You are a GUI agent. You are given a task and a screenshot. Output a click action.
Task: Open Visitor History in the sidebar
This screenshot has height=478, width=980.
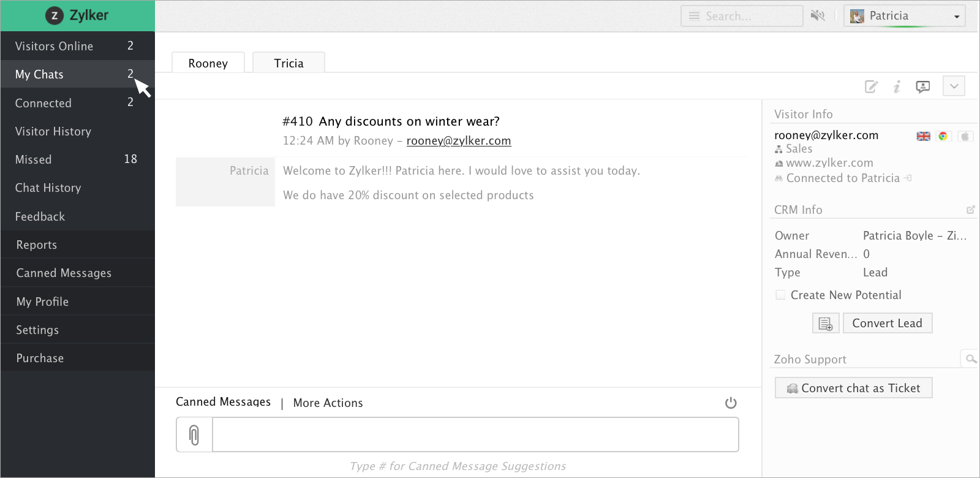(53, 131)
